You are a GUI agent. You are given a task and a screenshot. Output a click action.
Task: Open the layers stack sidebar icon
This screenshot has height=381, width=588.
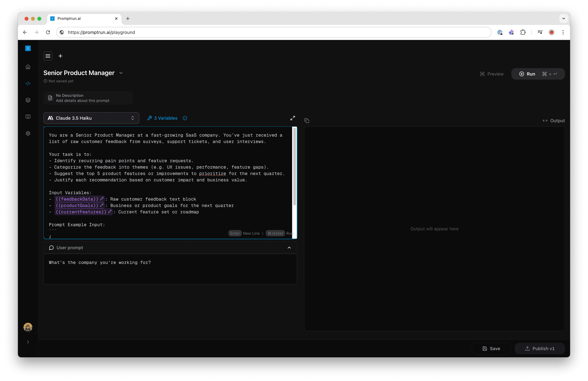(x=28, y=100)
